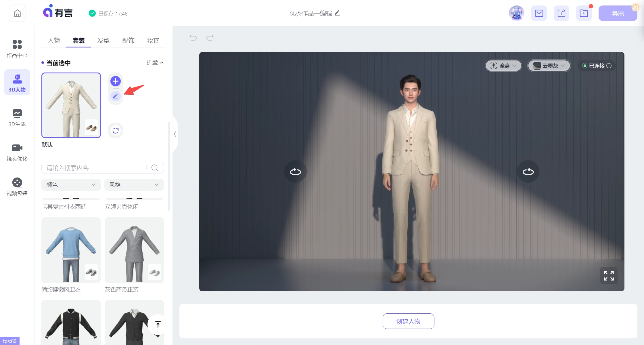Jump back to top of outfit list

click(158, 325)
